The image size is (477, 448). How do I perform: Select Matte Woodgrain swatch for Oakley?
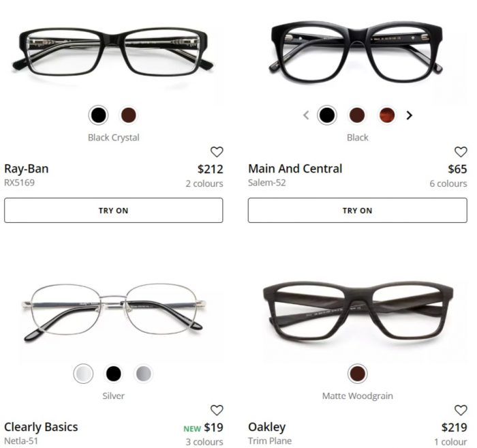tap(358, 374)
